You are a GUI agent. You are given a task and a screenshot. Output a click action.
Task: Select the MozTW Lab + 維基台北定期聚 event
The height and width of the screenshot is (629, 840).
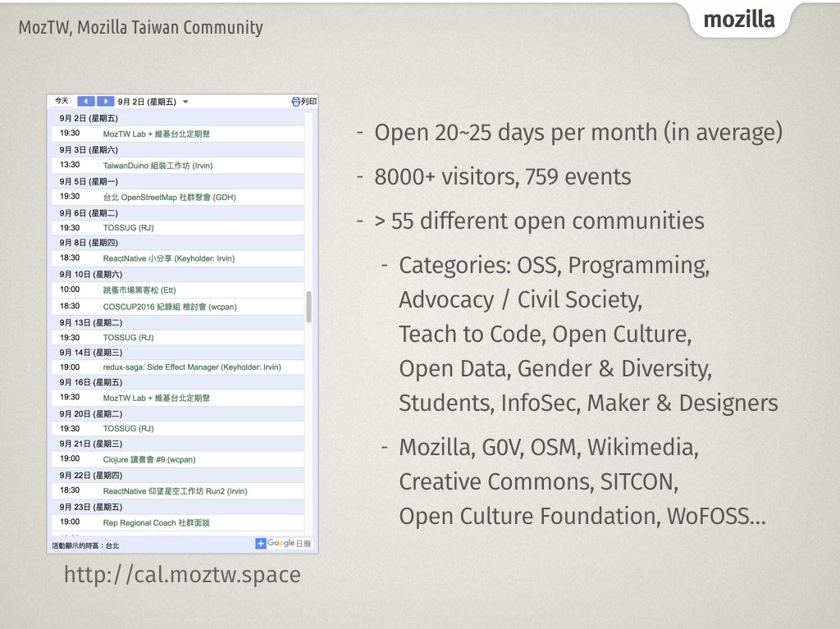pyautogui.click(x=156, y=134)
